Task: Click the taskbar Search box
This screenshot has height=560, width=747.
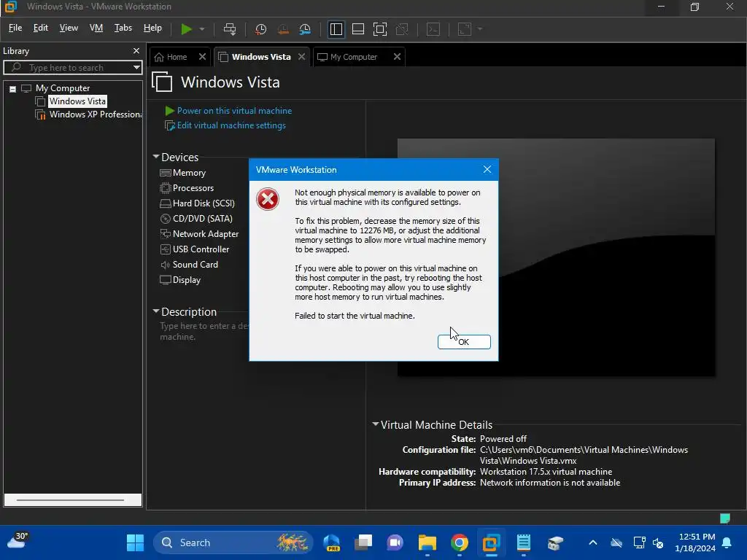Action: click(233, 542)
